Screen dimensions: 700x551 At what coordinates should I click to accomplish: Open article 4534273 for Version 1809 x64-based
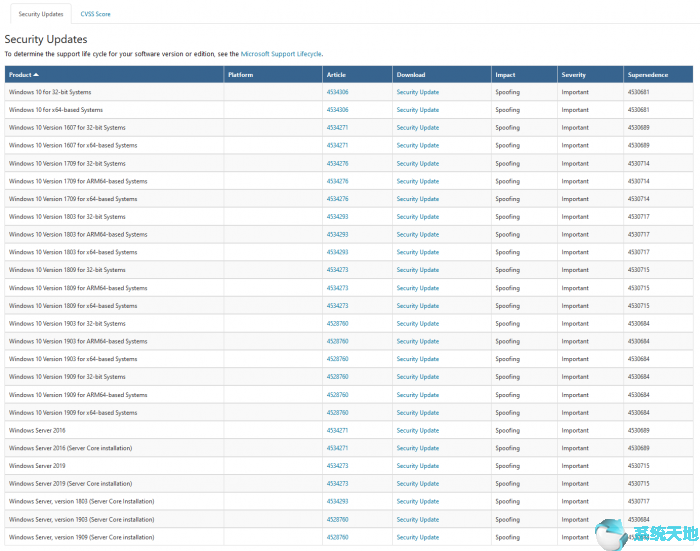[337, 306]
